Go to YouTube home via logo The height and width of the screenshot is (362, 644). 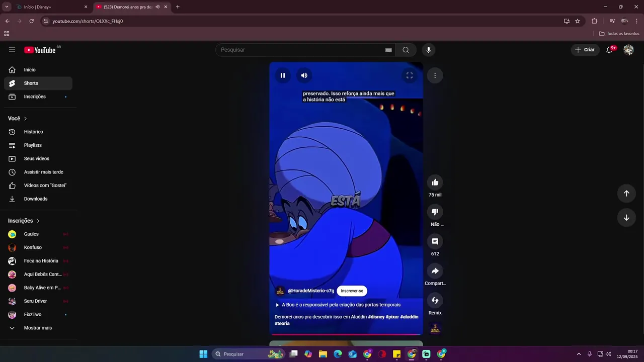pyautogui.click(x=40, y=50)
